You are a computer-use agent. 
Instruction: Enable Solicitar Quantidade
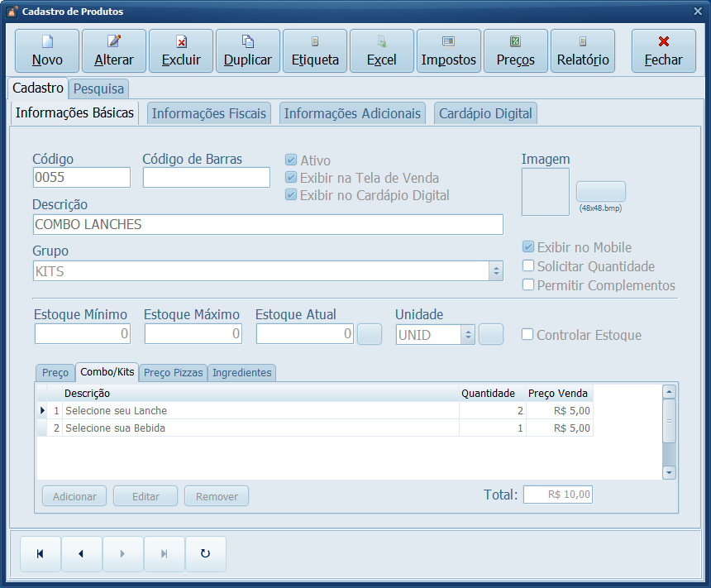coord(527,265)
